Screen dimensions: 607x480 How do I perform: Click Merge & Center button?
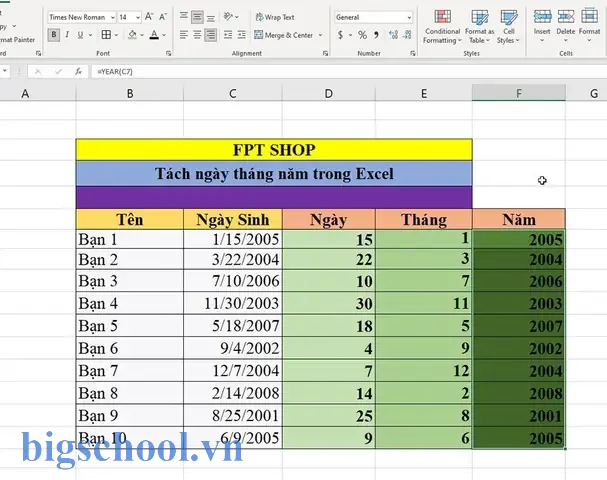[x=283, y=35]
